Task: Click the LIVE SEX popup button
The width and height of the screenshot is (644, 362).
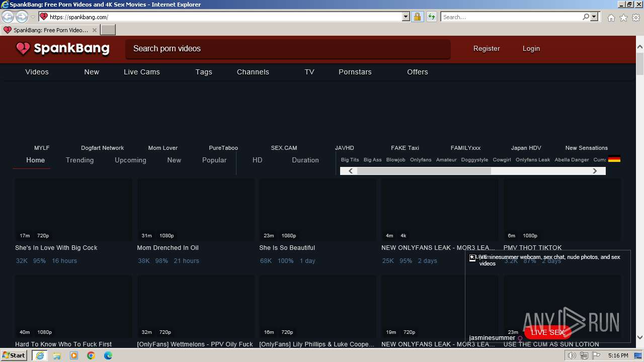Action: click(x=548, y=332)
